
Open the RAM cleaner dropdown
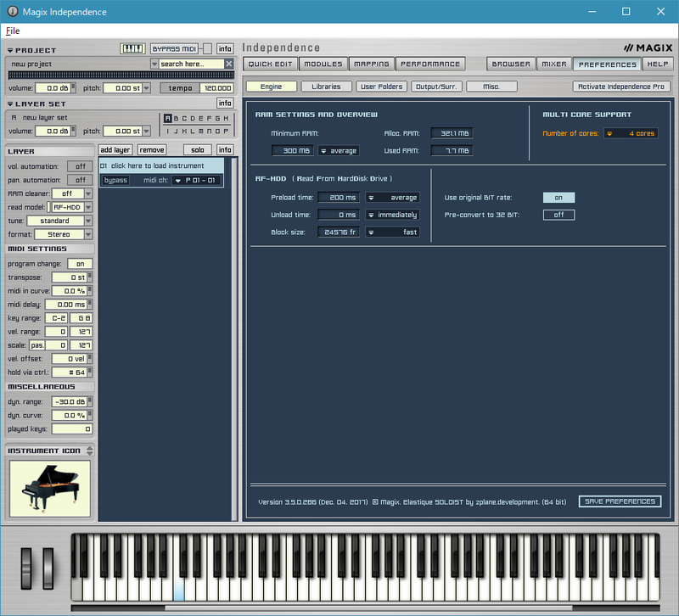point(88,193)
